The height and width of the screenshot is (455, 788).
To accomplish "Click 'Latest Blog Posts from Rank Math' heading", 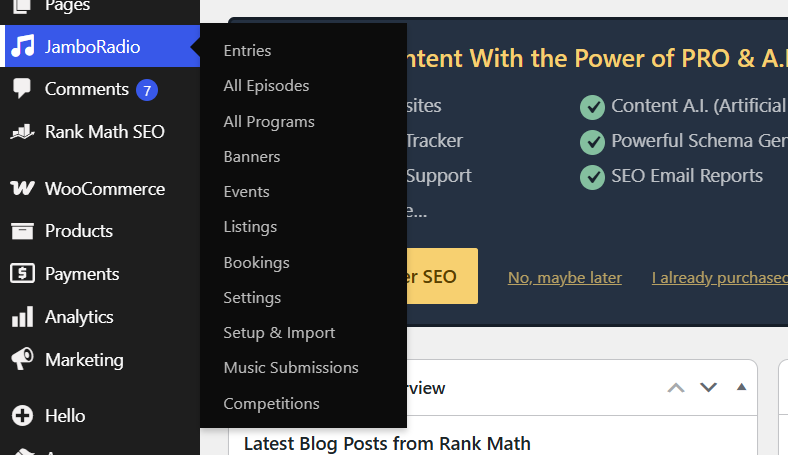I will coord(387,443).
